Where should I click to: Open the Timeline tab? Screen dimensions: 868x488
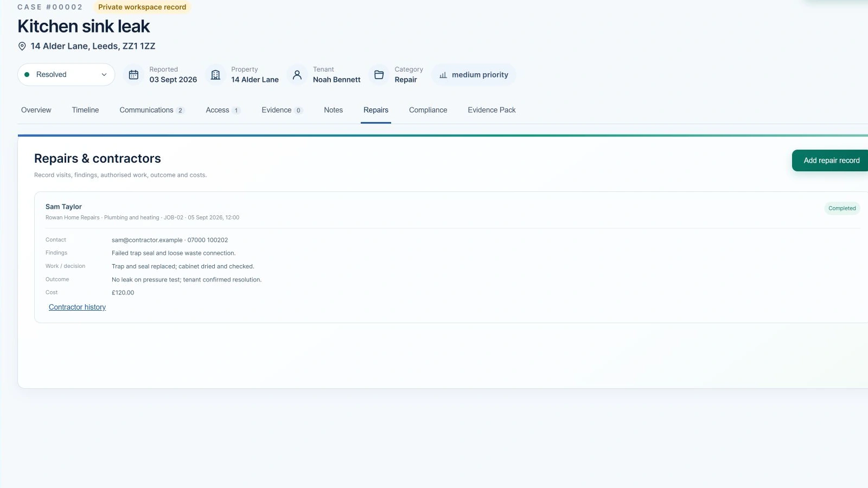coord(85,110)
